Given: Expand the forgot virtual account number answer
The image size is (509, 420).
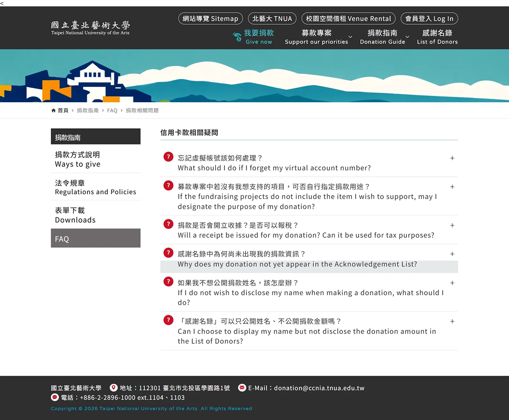Looking at the screenshot, I should [x=452, y=158].
